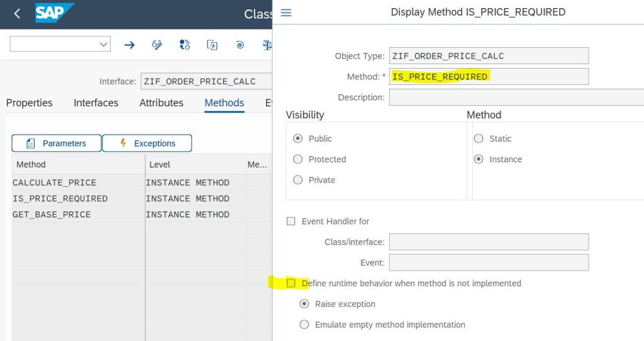Select Emulate empty method implementation option

(x=304, y=325)
